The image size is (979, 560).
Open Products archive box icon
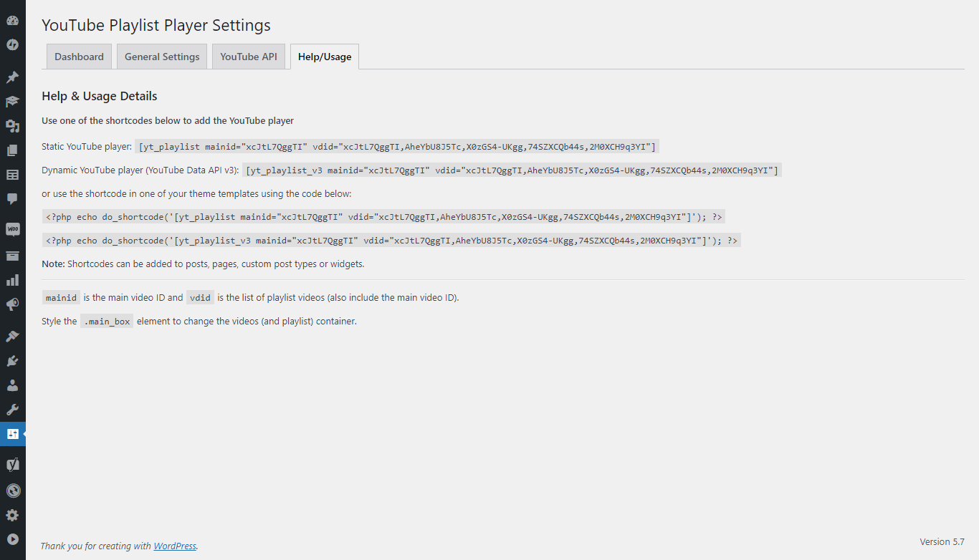click(x=13, y=256)
